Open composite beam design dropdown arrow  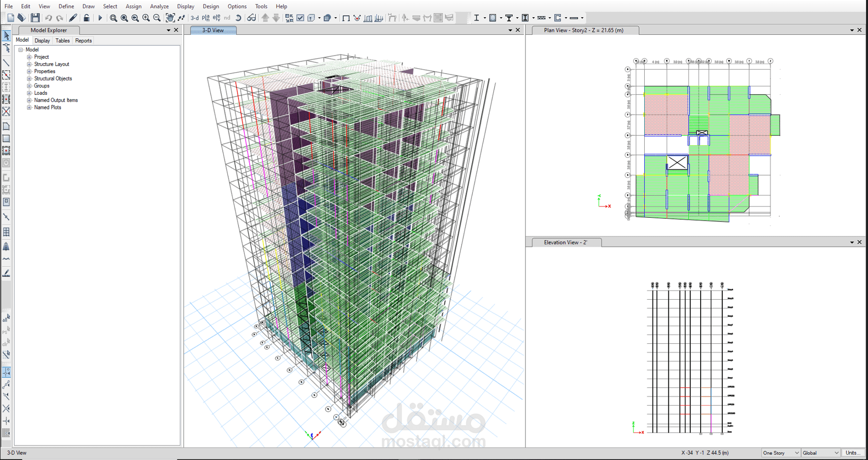click(517, 18)
